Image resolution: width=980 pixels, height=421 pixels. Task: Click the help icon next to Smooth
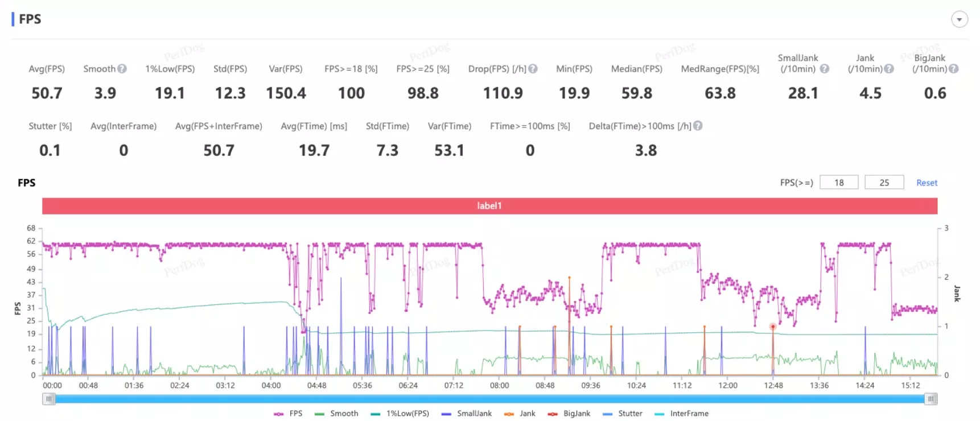(x=122, y=69)
